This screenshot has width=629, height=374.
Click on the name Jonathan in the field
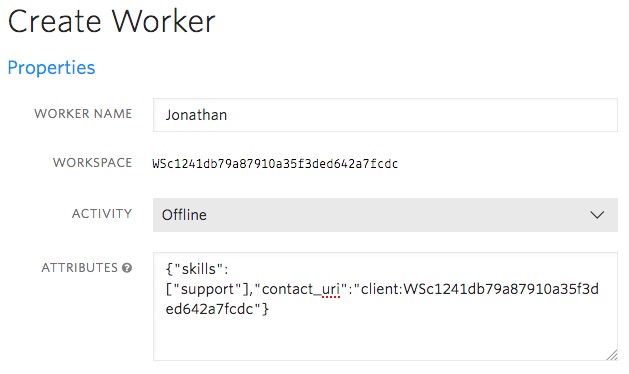point(196,115)
